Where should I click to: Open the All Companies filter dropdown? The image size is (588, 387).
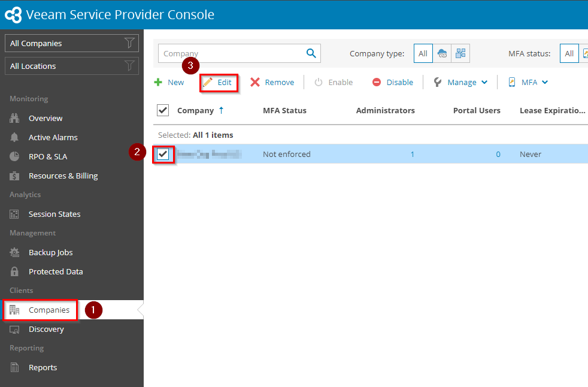coord(72,43)
